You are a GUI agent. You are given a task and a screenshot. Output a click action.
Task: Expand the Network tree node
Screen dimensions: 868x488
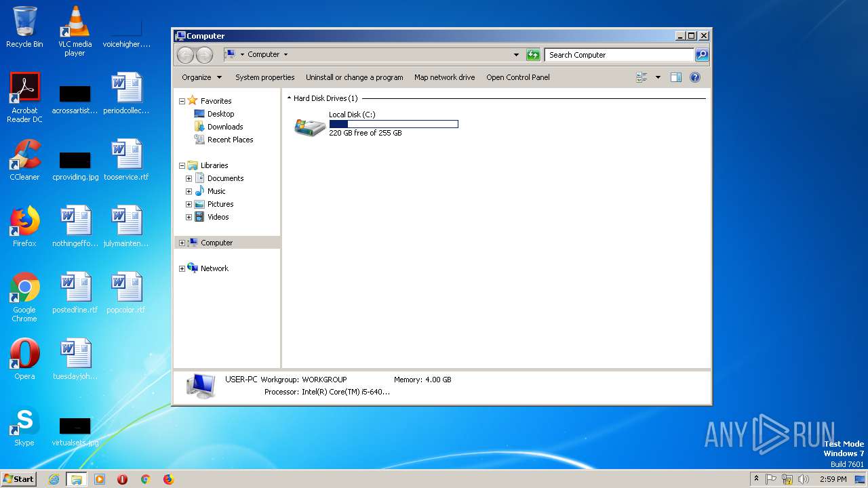182,268
